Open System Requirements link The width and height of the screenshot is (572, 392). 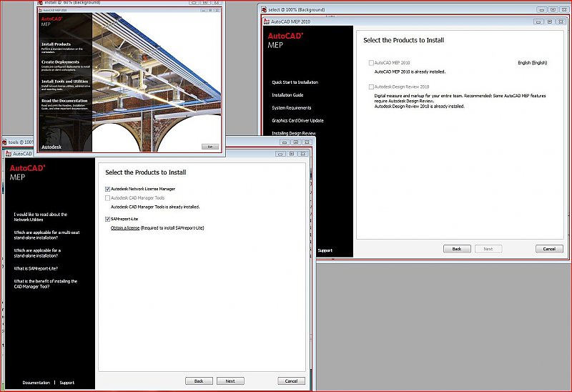pos(292,108)
